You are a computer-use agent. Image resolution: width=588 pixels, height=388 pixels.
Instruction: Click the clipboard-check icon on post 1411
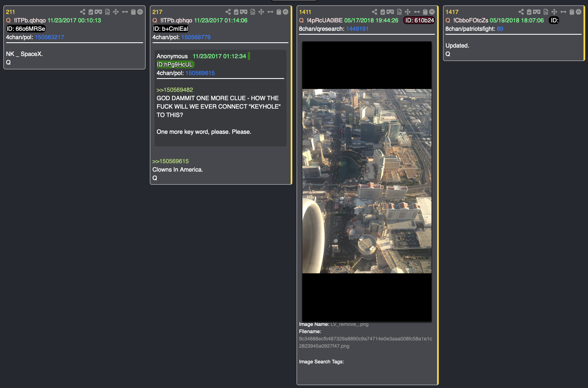coord(383,12)
